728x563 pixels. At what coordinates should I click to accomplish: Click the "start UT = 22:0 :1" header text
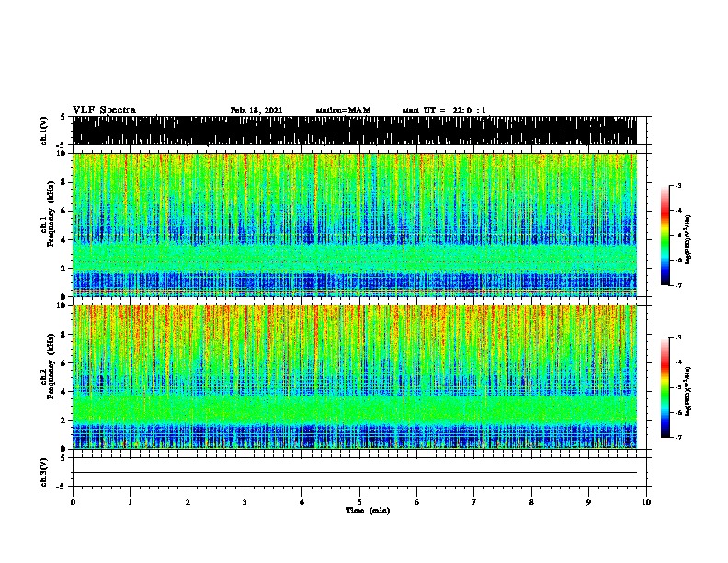pos(444,110)
